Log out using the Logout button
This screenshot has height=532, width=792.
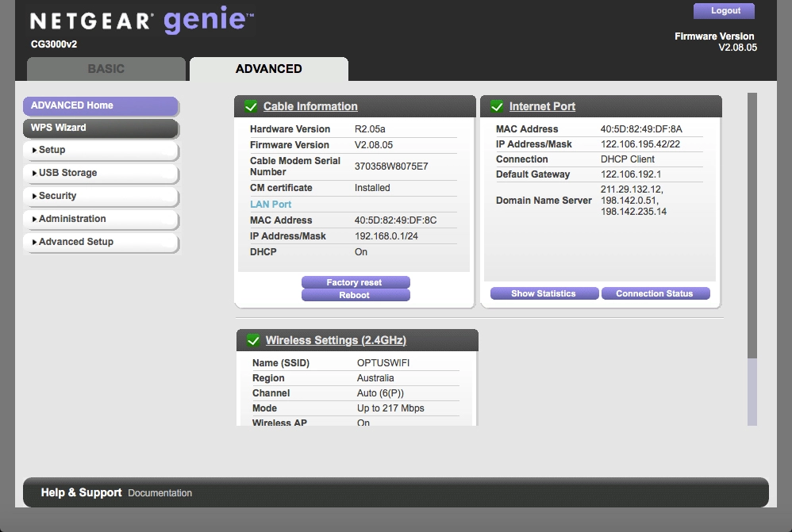coord(725,10)
